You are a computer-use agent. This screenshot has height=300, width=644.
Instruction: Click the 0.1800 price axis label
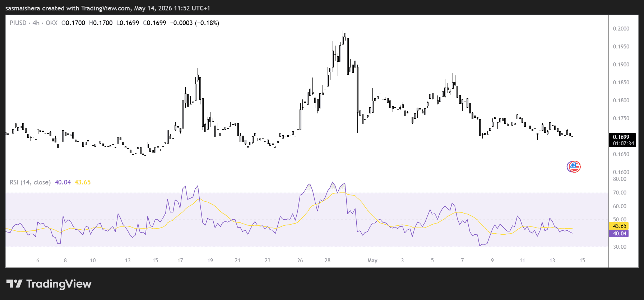tap(621, 100)
